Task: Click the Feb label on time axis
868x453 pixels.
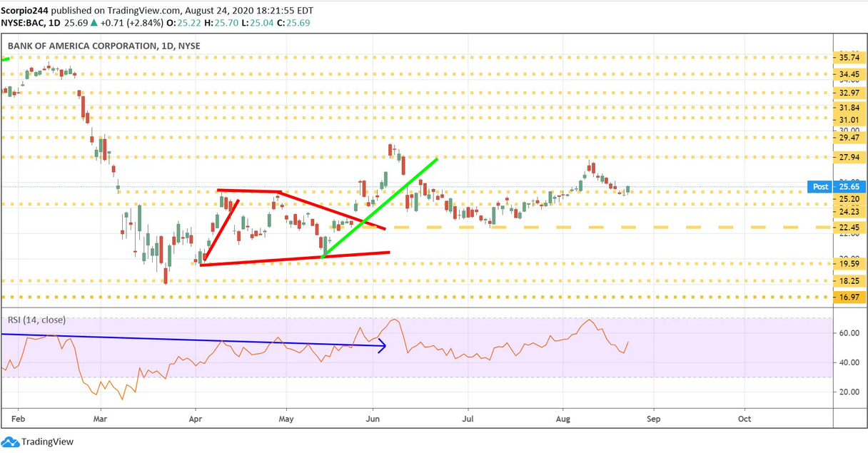Action: [19, 419]
